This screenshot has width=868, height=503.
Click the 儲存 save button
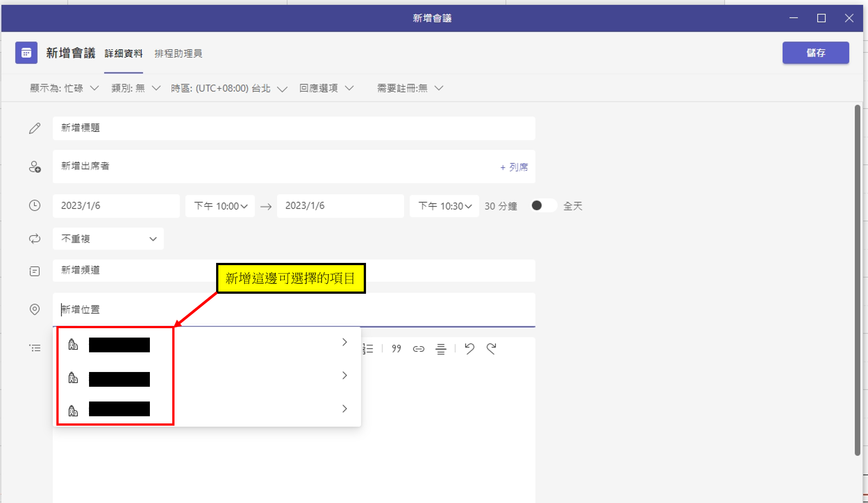pos(815,53)
